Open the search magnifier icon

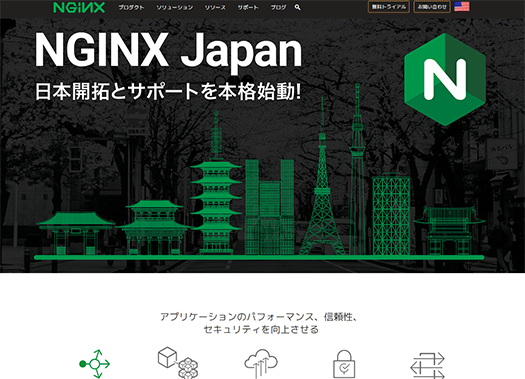[297, 7]
